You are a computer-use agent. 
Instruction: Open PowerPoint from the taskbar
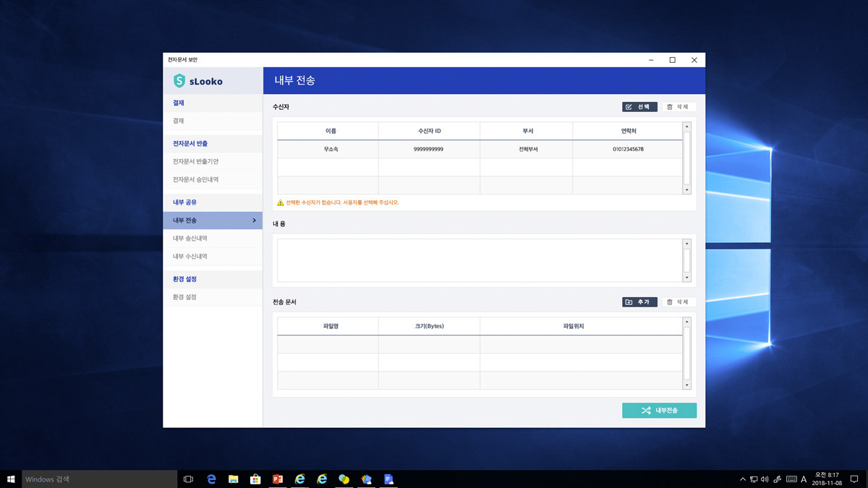tap(278, 479)
